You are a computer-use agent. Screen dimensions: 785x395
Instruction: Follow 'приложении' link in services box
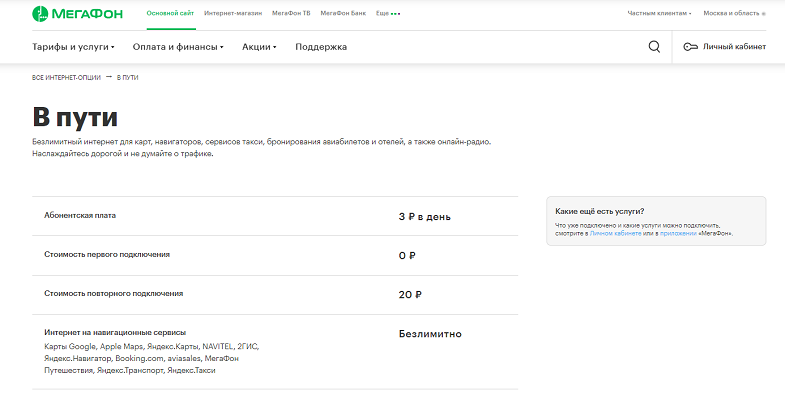(x=678, y=233)
